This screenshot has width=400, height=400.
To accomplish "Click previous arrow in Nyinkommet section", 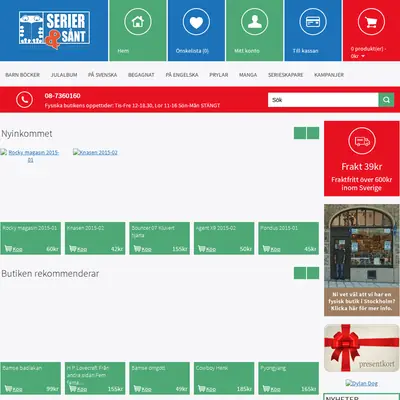I will [300, 133].
